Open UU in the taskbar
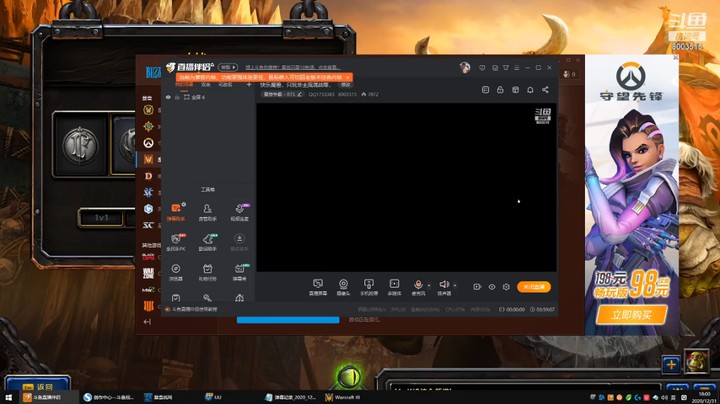Viewport: 720px width, 404px height. click(x=214, y=397)
